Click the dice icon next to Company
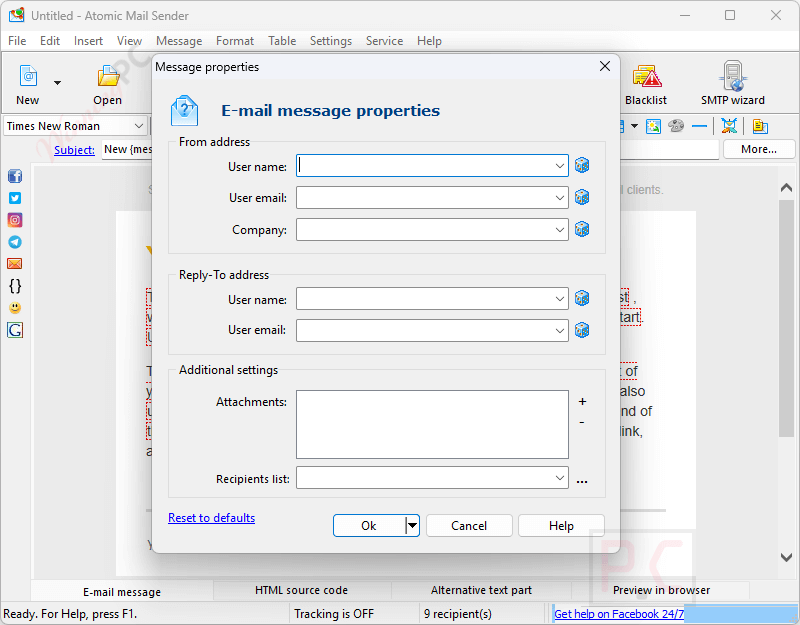Viewport: 800px width, 625px height. 582,229
